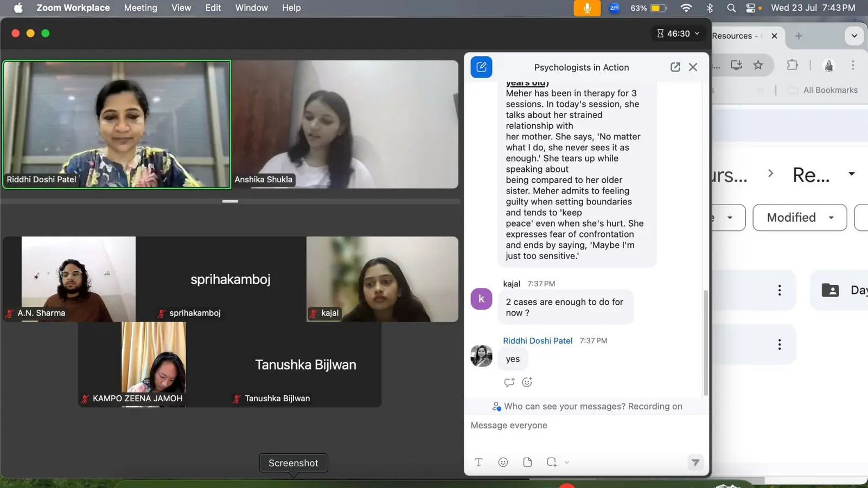Image resolution: width=868 pixels, height=488 pixels.
Task: Open the View menu
Action: (181, 8)
